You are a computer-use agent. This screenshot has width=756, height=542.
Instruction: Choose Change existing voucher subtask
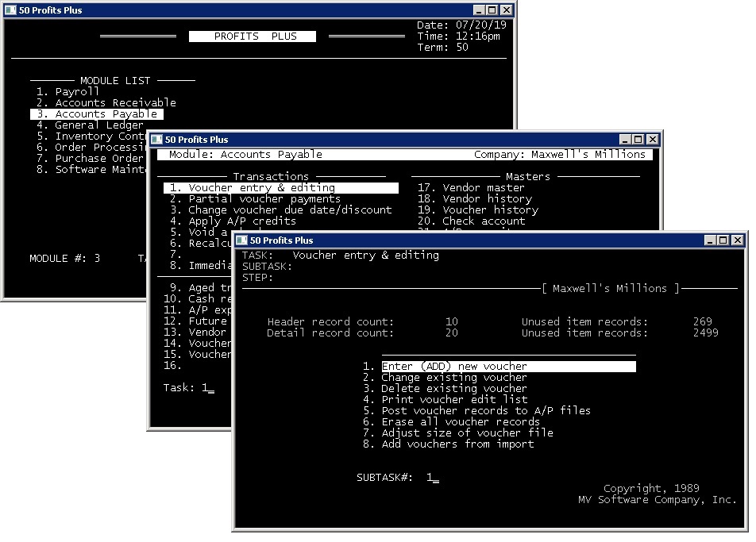(453, 378)
